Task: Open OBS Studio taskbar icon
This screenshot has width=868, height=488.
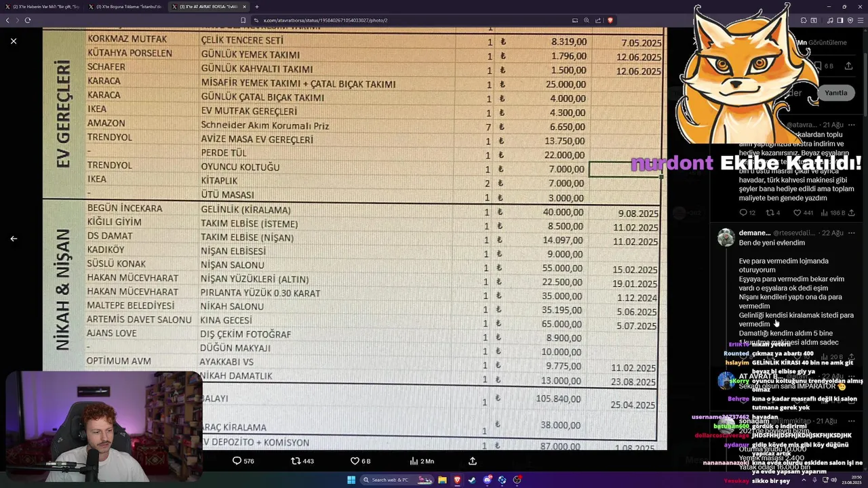Action: pos(517,480)
